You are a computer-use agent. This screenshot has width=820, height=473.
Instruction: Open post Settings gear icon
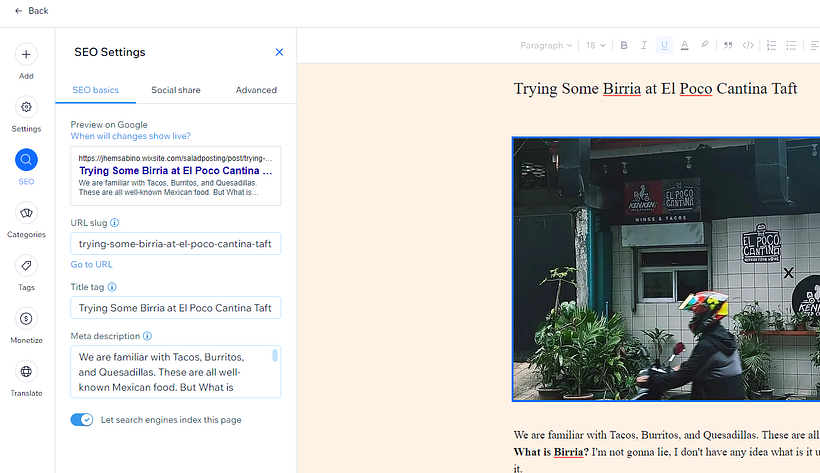tap(26, 107)
